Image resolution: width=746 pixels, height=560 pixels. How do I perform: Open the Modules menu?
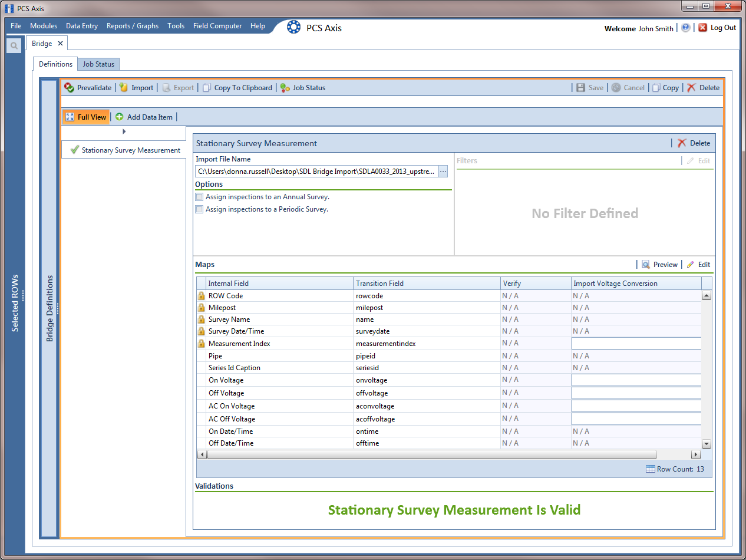44,26
